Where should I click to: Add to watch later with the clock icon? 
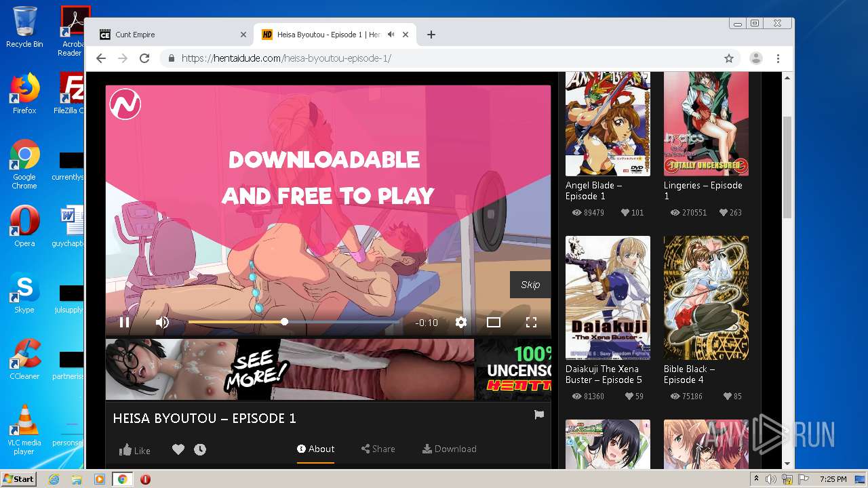pos(200,449)
